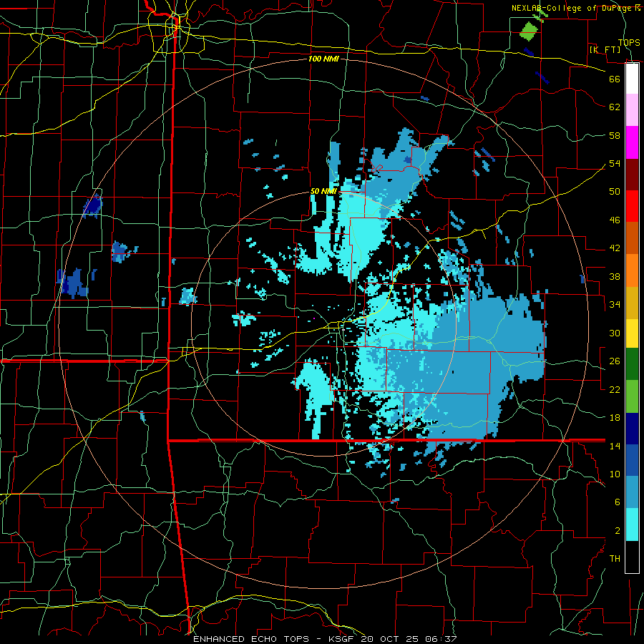The width and height of the screenshot is (644, 644).
Task: Click the 100 NMI range ring label
Action: [x=323, y=59]
